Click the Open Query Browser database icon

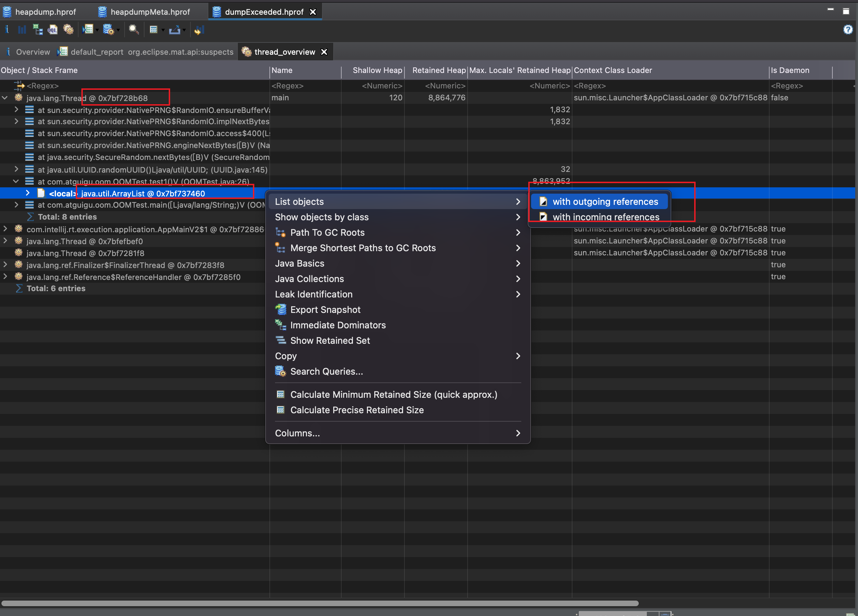pyautogui.click(x=109, y=29)
